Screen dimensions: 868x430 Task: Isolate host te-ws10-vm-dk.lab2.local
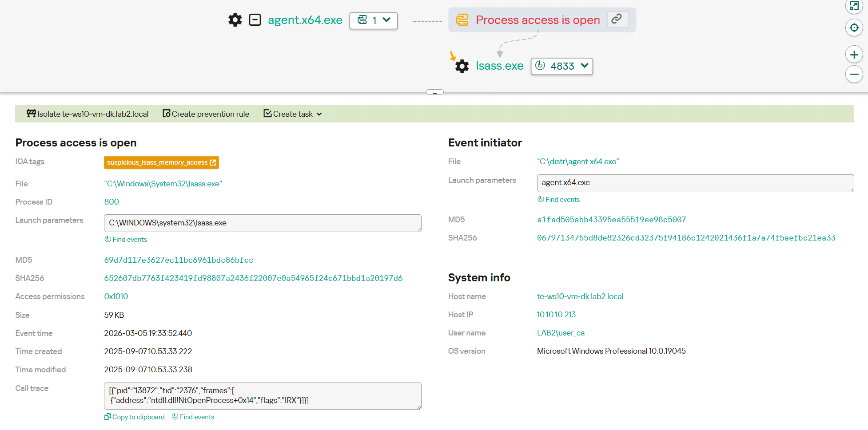click(88, 114)
